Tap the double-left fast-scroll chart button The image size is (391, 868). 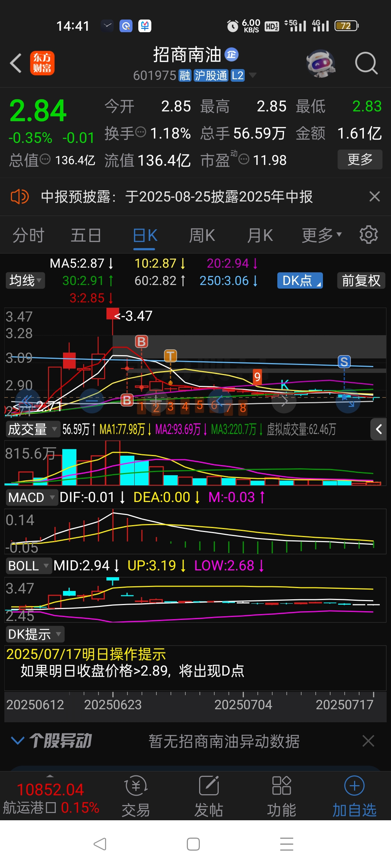click(28, 401)
